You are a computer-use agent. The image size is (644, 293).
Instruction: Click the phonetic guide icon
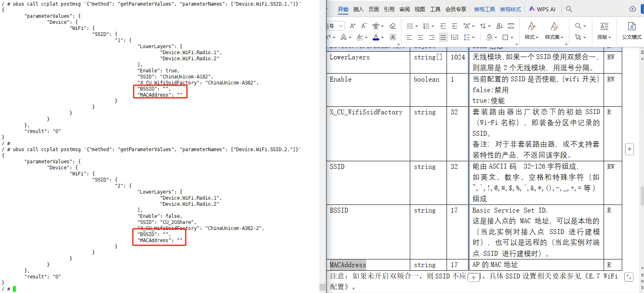tap(376, 26)
